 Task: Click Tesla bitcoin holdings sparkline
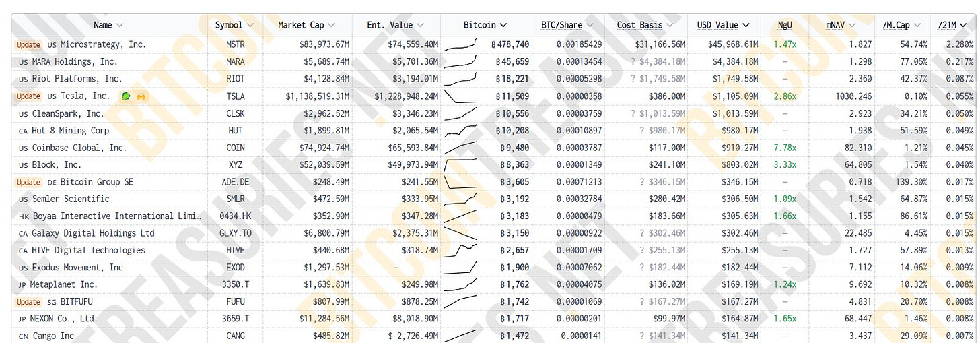(460, 96)
